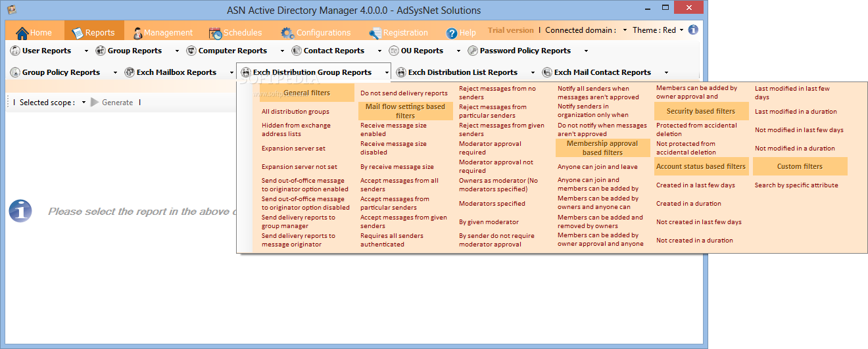
Task: Click the Help question mark icon
Action: coord(452,33)
